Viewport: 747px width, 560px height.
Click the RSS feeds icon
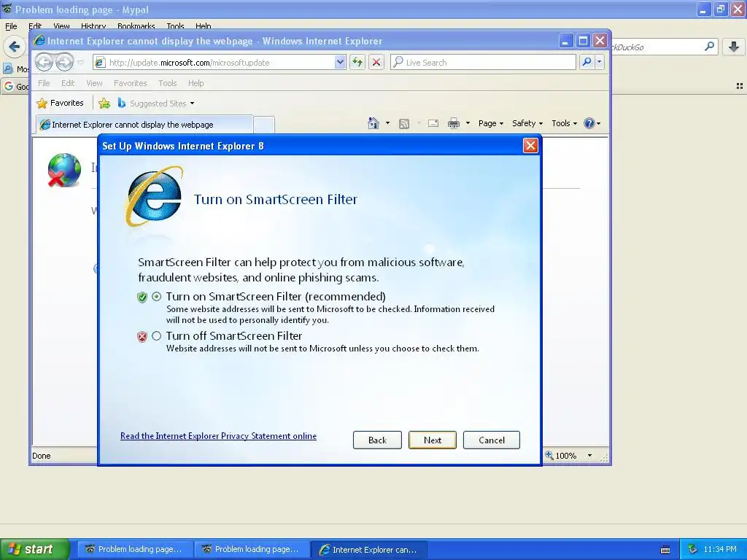click(403, 124)
